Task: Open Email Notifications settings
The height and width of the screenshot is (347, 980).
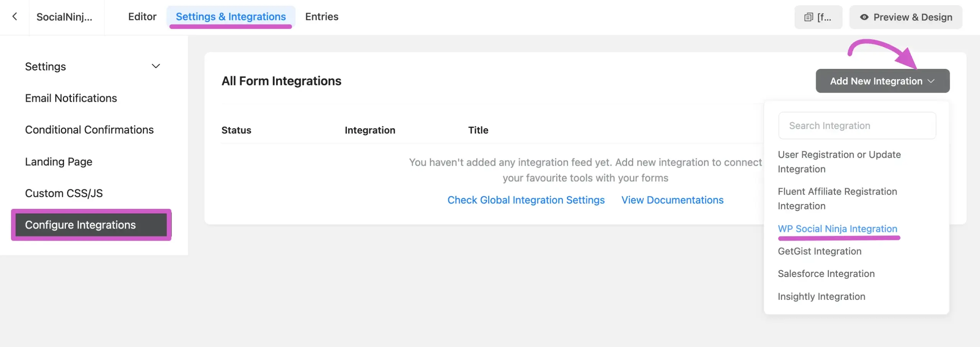Action: tap(71, 98)
